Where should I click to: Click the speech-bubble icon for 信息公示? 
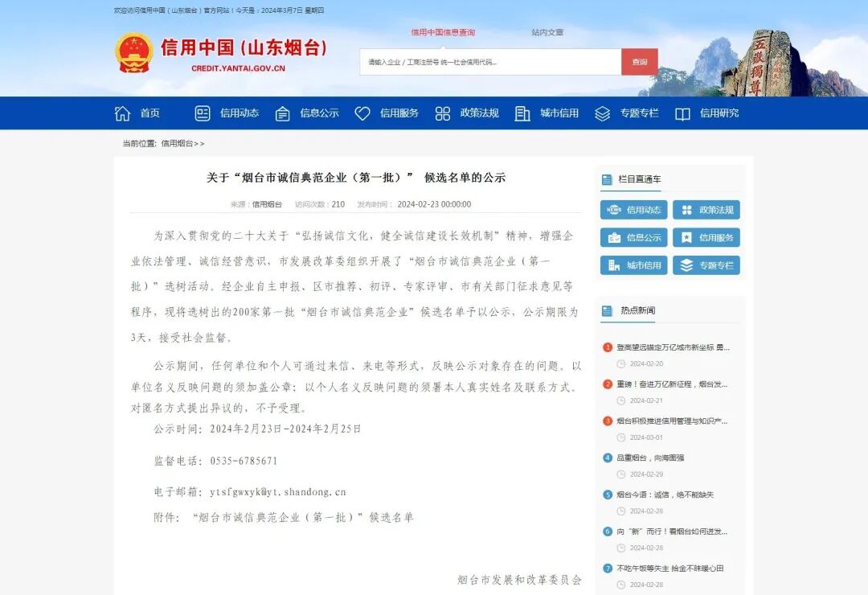point(282,113)
